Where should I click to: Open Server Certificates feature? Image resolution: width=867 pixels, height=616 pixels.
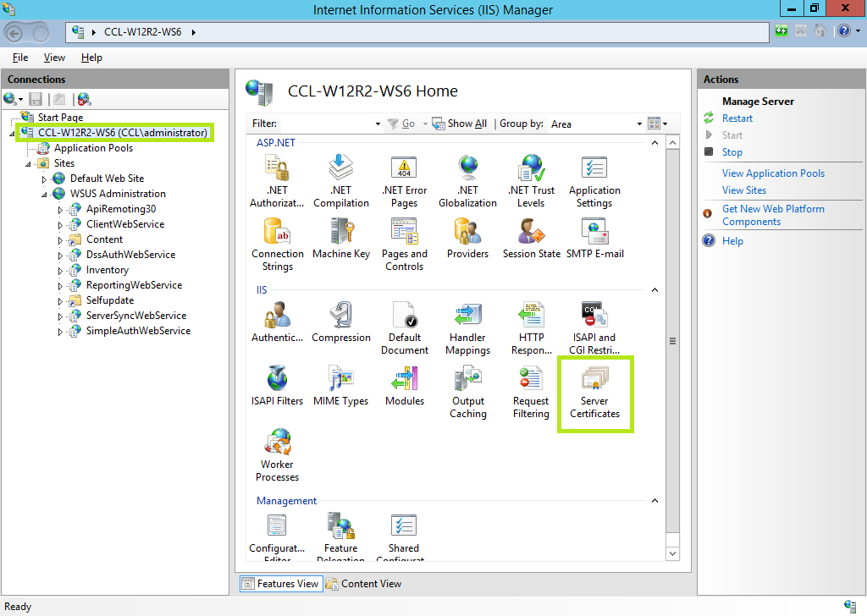[x=594, y=392]
